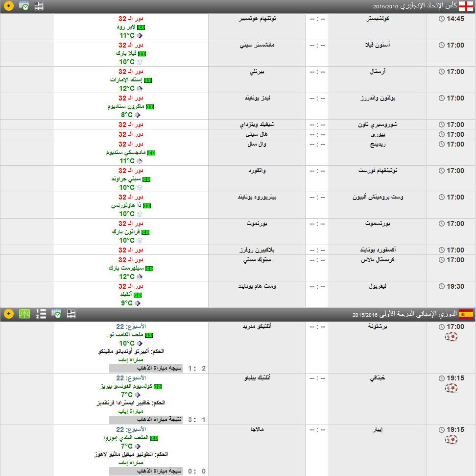Click the stadium pitch icon beside Anfield
Image resolution: width=476 pixels, height=476 pixels.
pos(138,295)
